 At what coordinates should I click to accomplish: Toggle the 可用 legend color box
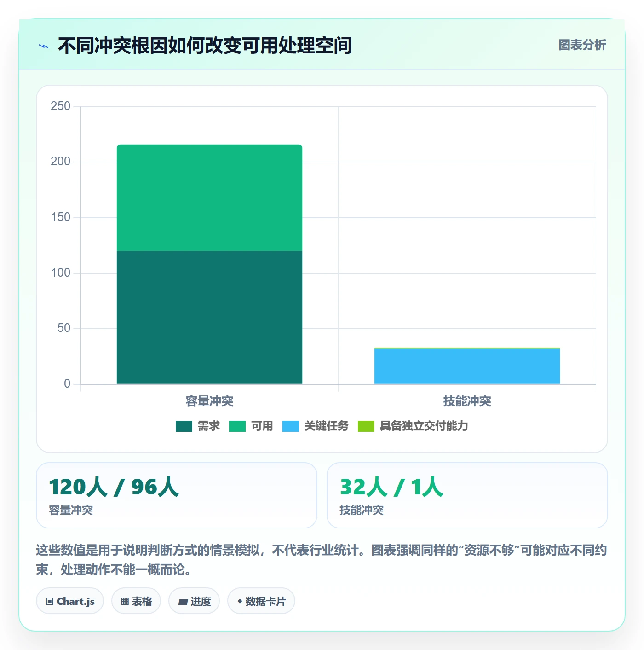pyautogui.click(x=237, y=426)
